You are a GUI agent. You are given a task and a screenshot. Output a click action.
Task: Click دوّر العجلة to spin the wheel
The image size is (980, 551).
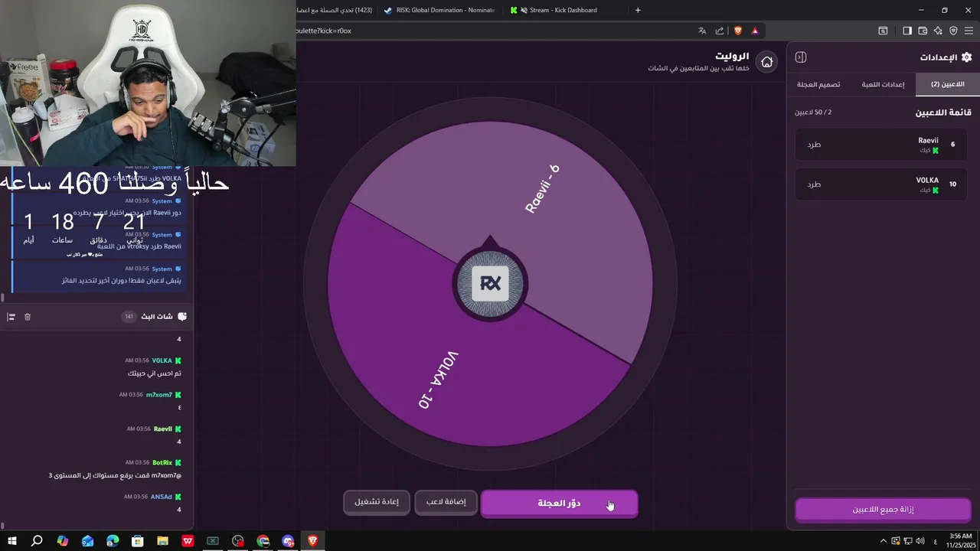[559, 504]
